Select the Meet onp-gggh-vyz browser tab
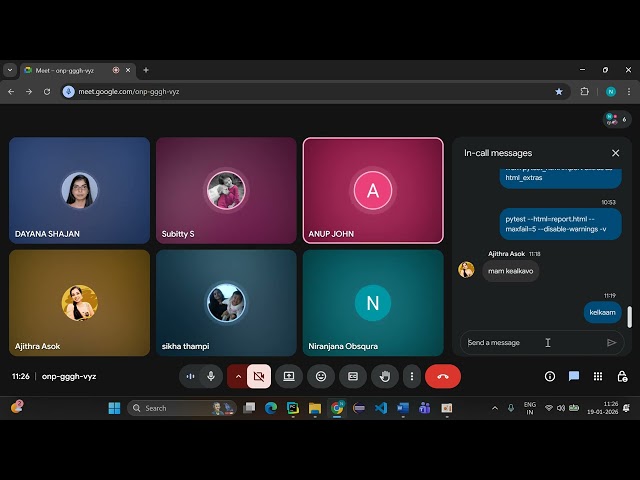Screen dimensions: 640x480 [x=70, y=70]
